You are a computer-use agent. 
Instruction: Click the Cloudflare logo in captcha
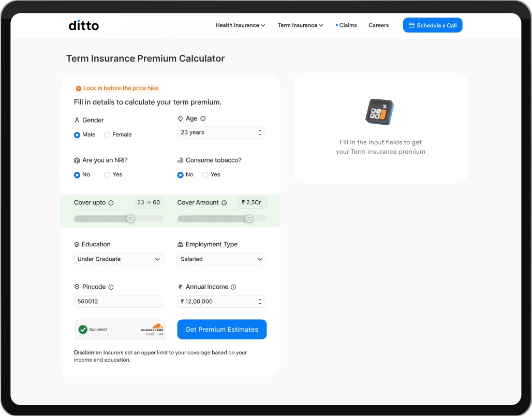pos(152,328)
